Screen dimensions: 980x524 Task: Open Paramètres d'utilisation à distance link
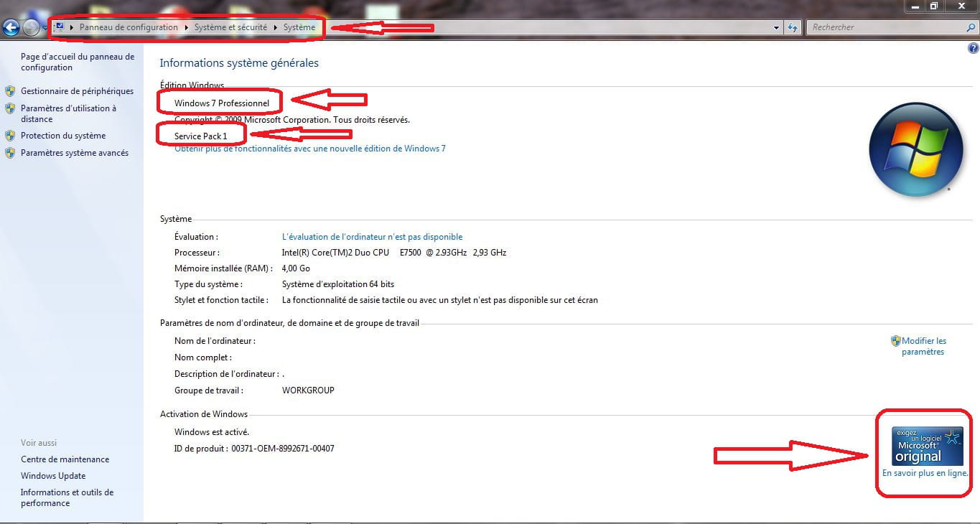(x=68, y=113)
